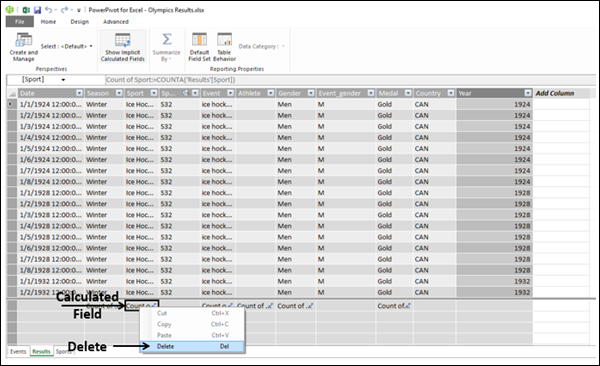Open the Customize Quick Access Toolbar arrow
This screenshot has width=600, height=366.
point(79,10)
